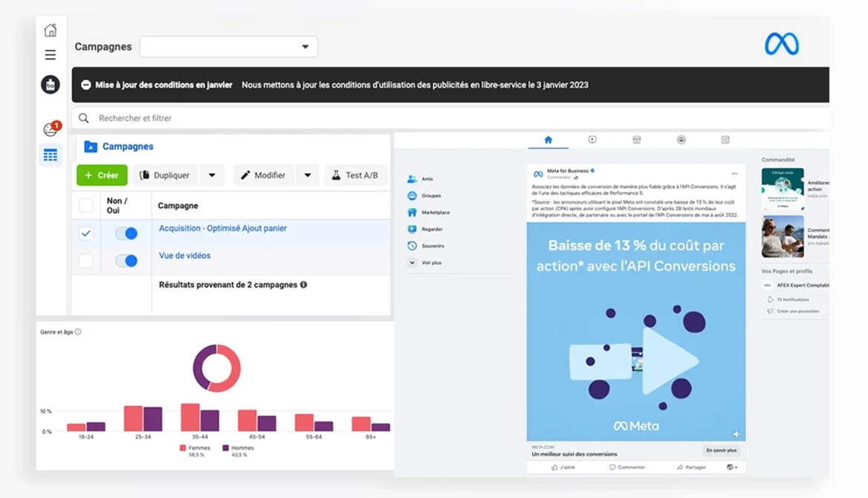The width and height of the screenshot is (868, 498).
Task: Show info on results from 2 campaigns
Action: coord(303,285)
